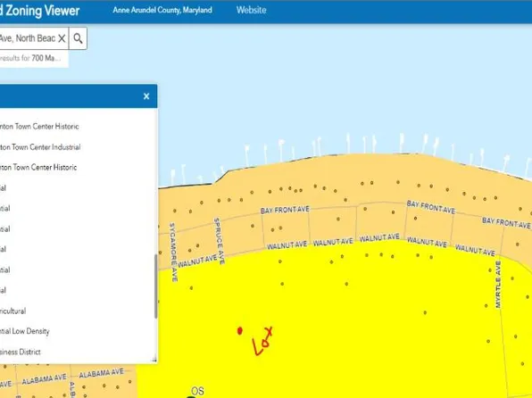Click the Low Density legend entry
The image size is (532, 398).
coord(24,331)
